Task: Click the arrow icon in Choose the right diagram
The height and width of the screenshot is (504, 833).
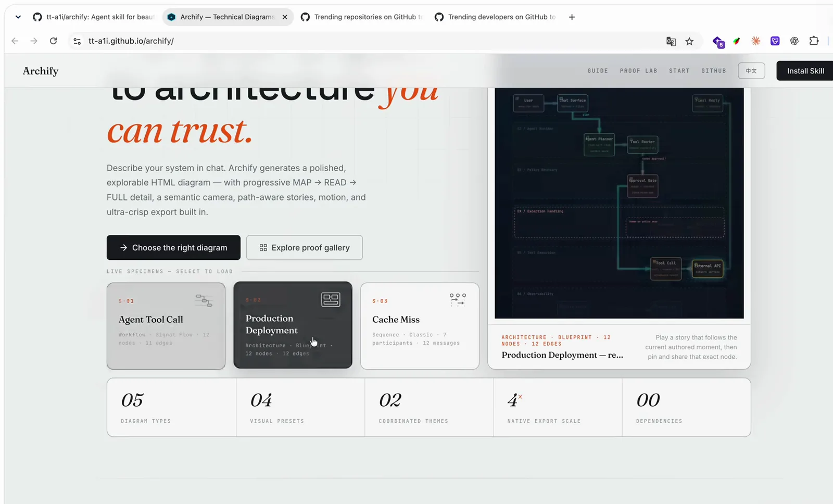Action: tap(123, 248)
